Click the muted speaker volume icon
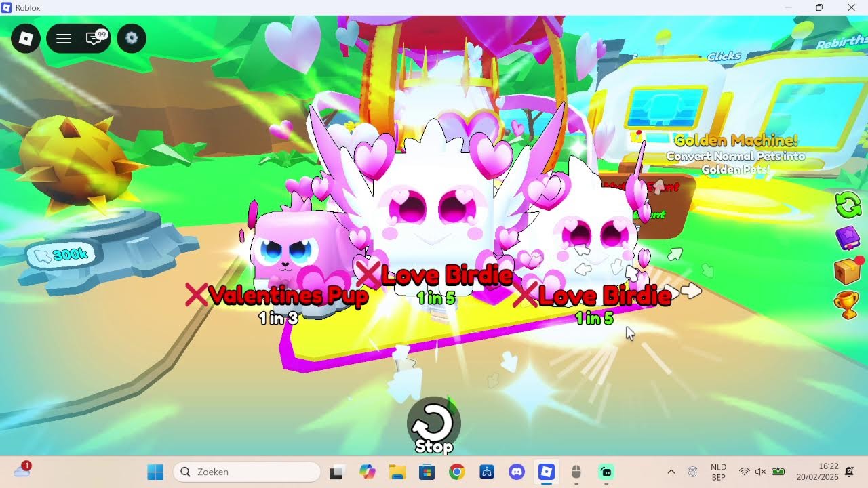The width and height of the screenshot is (868, 488). (x=760, y=472)
